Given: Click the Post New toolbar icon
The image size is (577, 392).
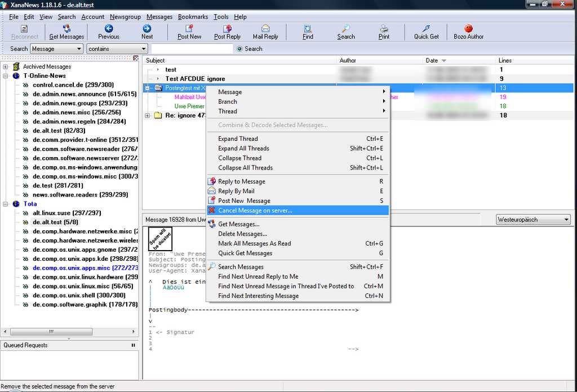Looking at the screenshot, I should (189, 29).
